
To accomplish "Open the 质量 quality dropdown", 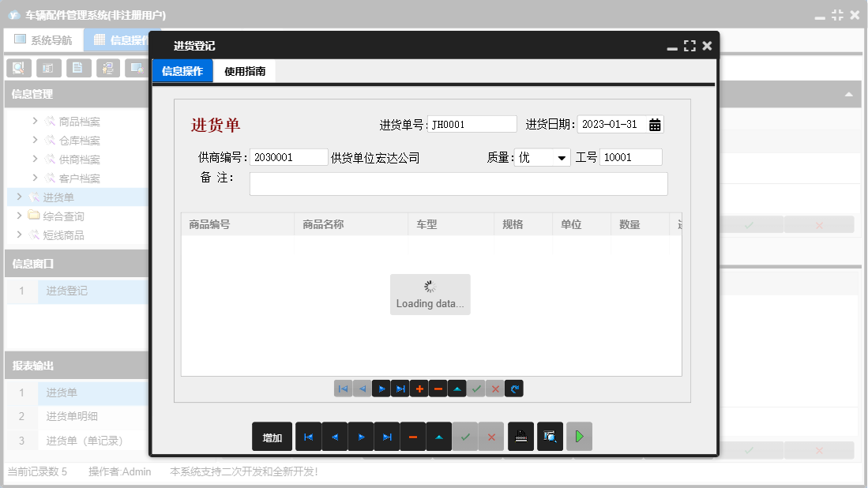I will (x=563, y=157).
